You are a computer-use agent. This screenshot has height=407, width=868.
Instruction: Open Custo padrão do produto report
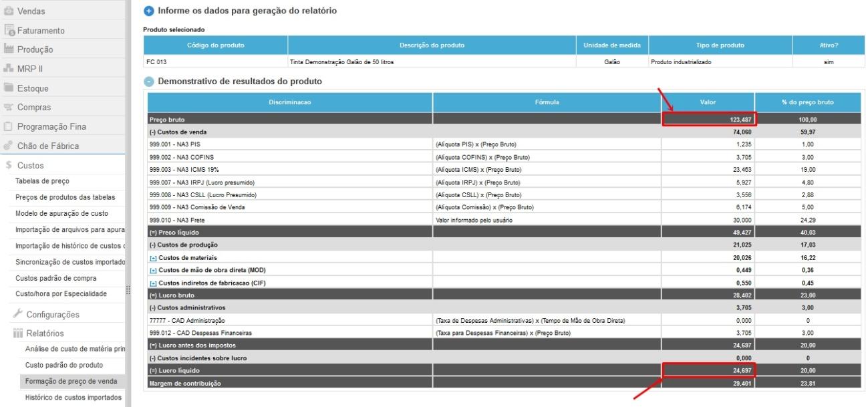(64, 365)
